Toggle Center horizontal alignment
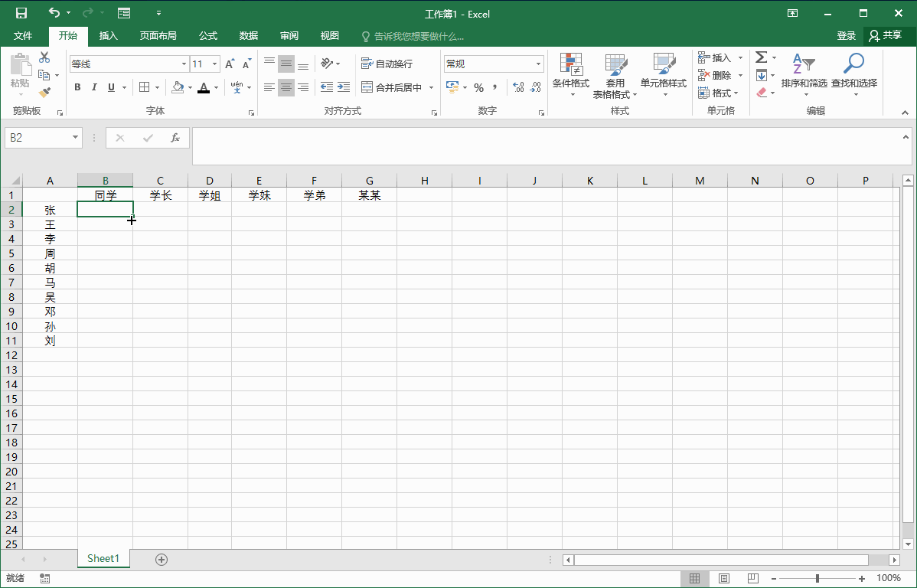 pyautogui.click(x=286, y=87)
